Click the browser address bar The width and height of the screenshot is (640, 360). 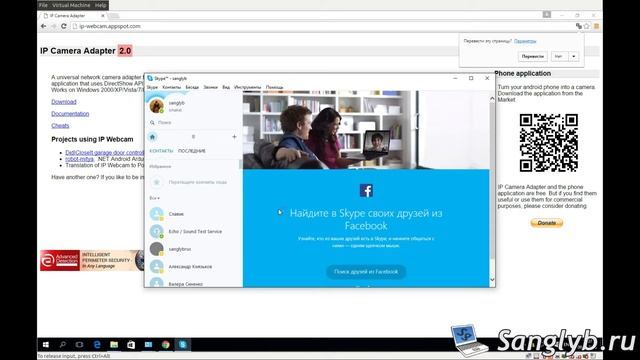pos(322,26)
